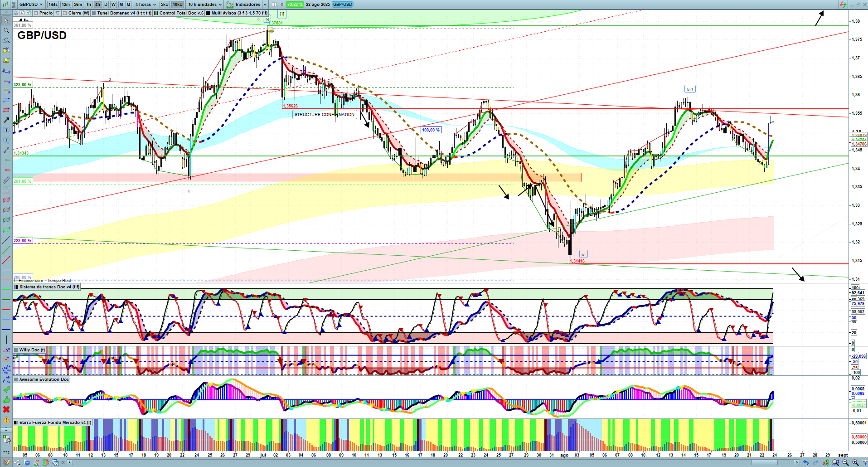Toggle the Precio checkbox
This screenshot has width=868, height=467.
click(x=36, y=13)
